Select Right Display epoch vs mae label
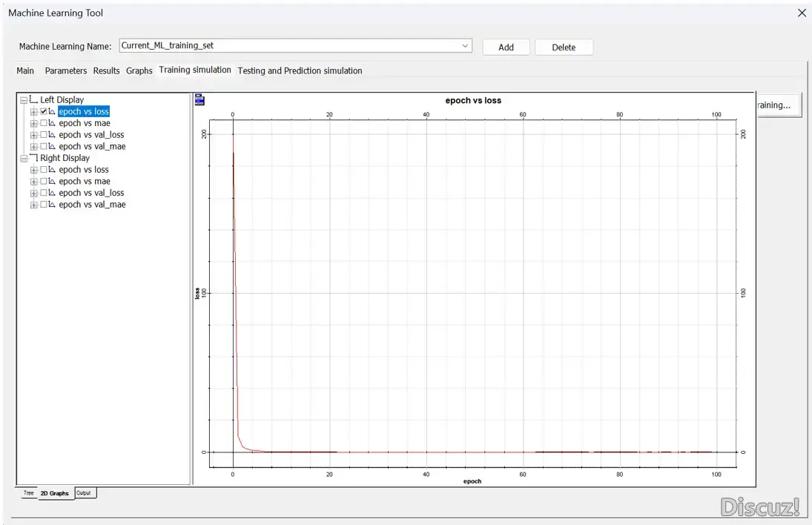 pyautogui.click(x=85, y=181)
